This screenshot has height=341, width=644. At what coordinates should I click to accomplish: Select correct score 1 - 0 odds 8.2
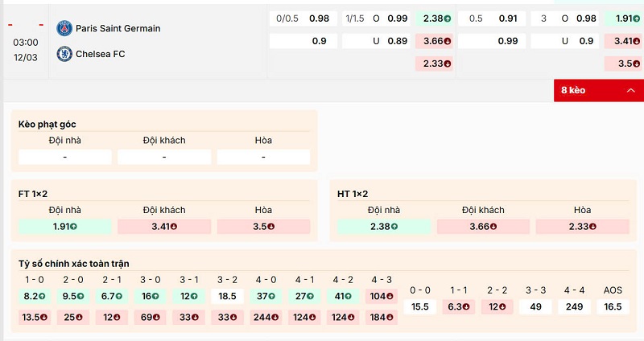35,296
